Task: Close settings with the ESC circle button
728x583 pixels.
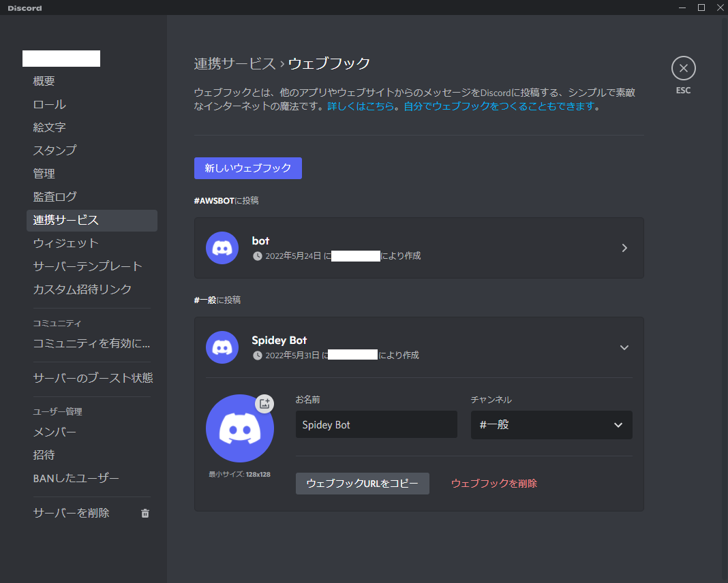Action: tap(683, 68)
